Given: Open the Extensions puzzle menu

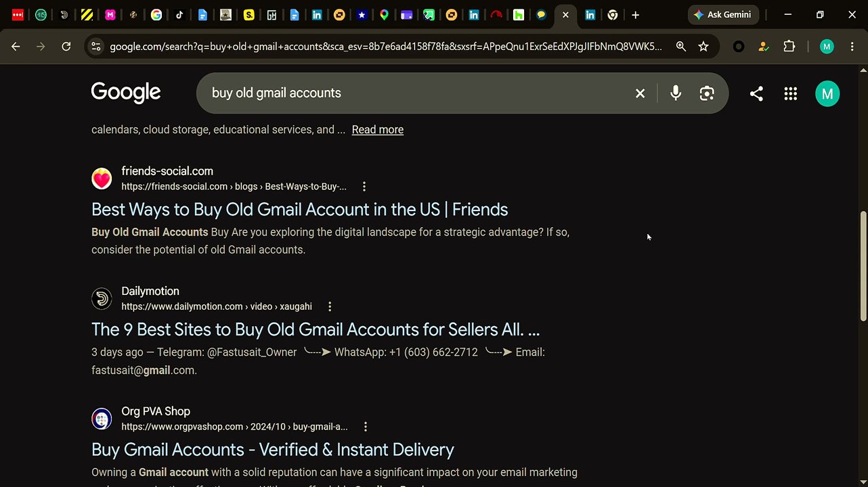Looking at the screenshot, I should pos(789,47).
